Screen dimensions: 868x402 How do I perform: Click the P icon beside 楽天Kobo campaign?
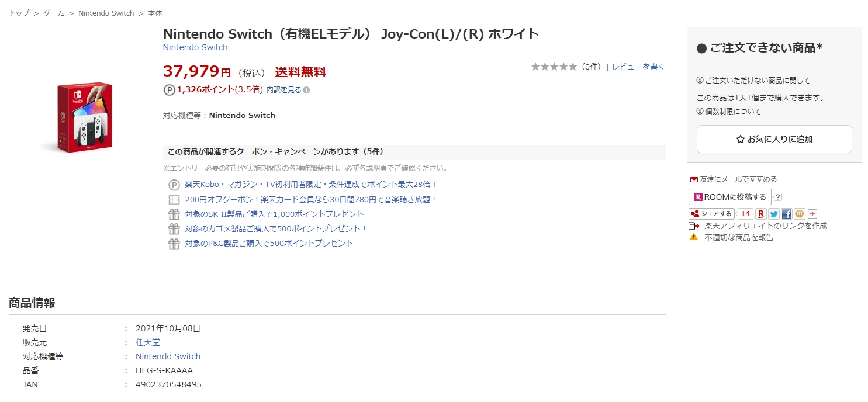click(x=174, y=185)
